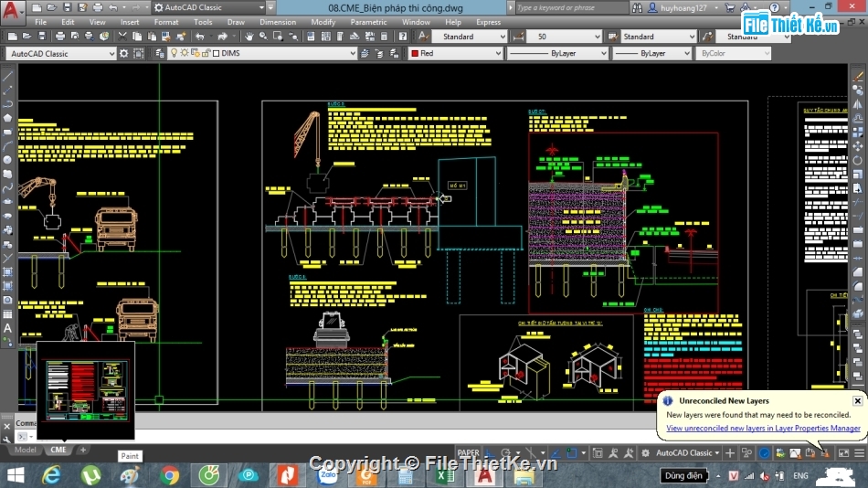Click the Save icon in Quick Access toolbar
Screen dimensions: 868x488
point(67,7)
